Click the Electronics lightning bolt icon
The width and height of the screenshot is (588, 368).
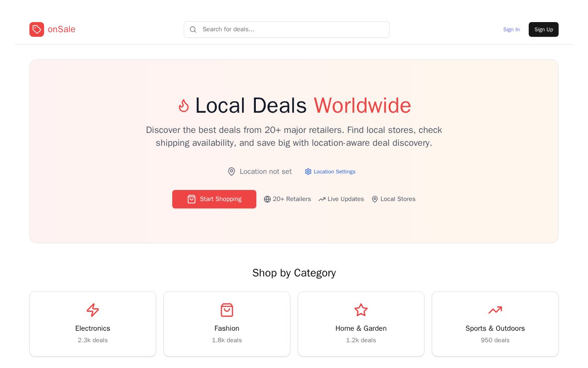pyautogui.click(x=93, y=310)
